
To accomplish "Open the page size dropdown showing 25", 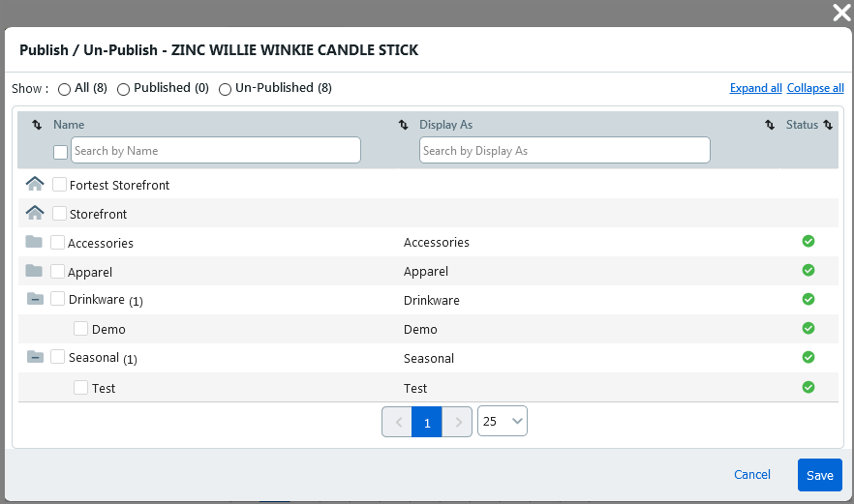I will click(x=503, y=421).
